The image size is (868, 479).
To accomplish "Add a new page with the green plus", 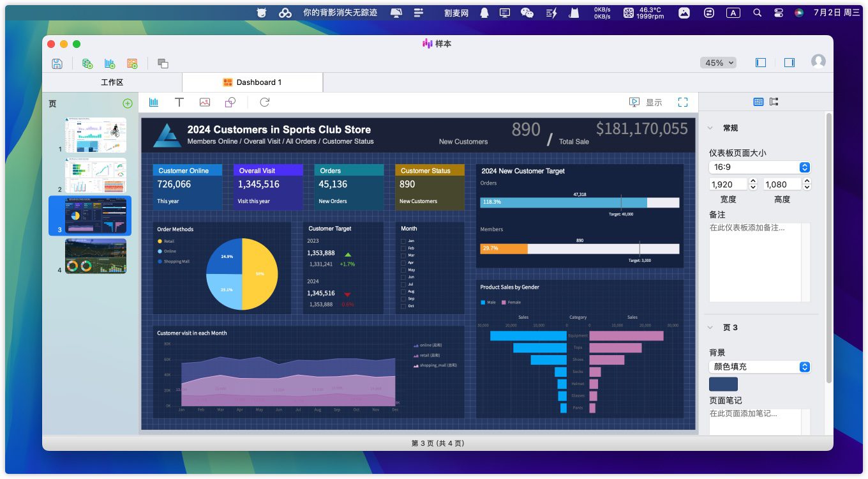I will pos(127,103).
